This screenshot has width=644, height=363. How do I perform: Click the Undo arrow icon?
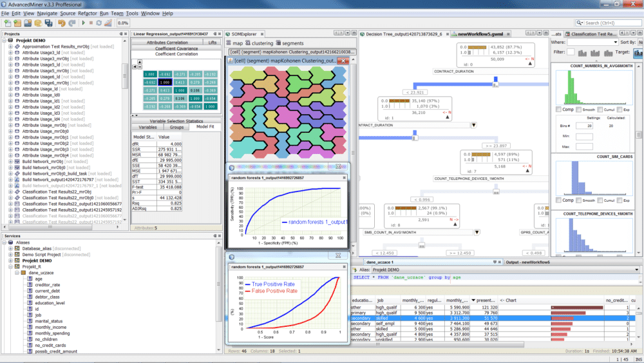point(61,23)
